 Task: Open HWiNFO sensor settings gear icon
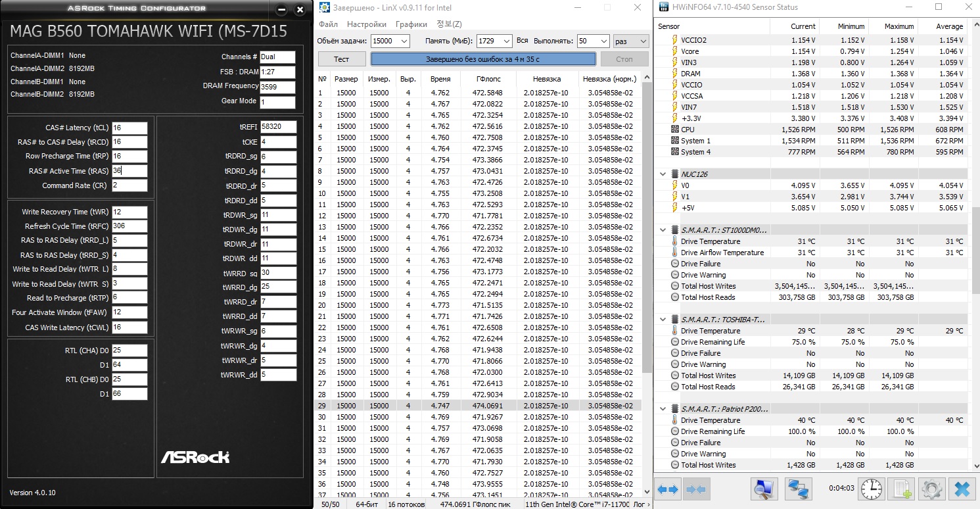[x=931, y=489]
